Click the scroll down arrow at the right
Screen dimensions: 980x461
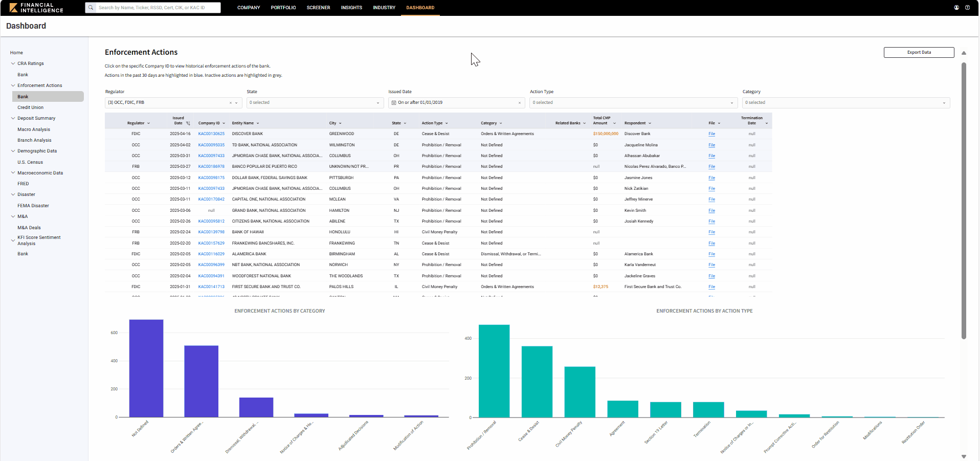964,456
